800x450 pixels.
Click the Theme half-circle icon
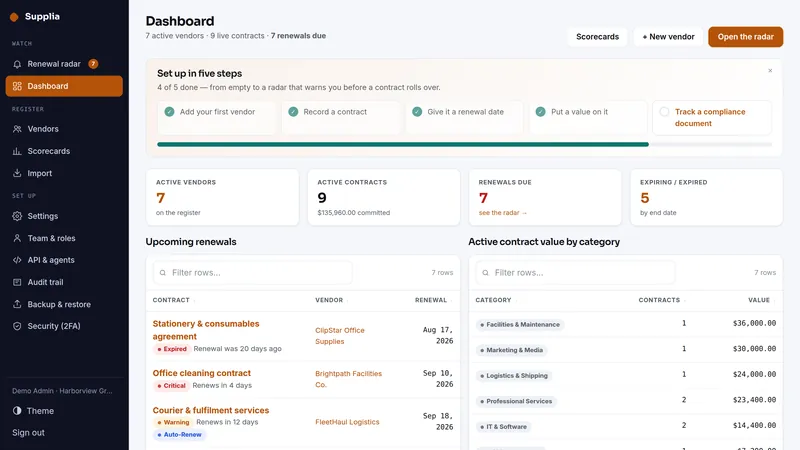tap(17, 411)
